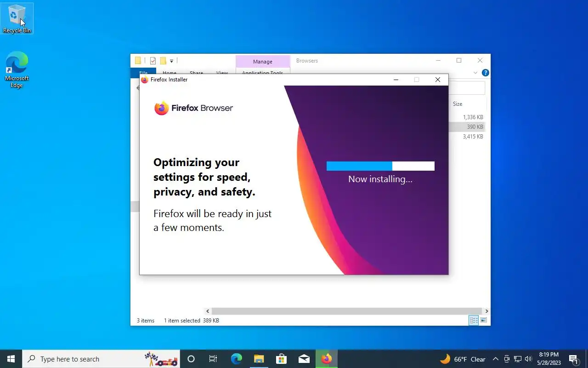Open the Recycle Bin desktop icon
Screen dimensions: 588x368
click(x=17, y=18)
